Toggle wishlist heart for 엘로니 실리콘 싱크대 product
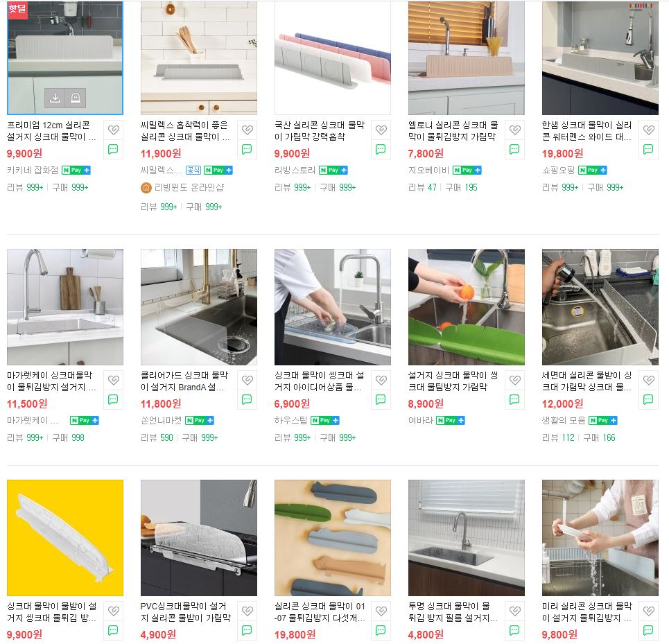The image size is (669, 644). (x=514, y=130)
